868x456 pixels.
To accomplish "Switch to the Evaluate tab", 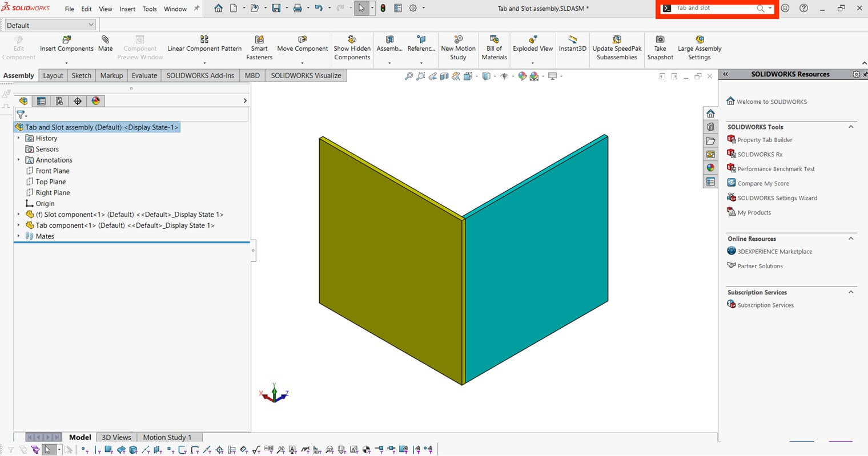I will (144, 75).
